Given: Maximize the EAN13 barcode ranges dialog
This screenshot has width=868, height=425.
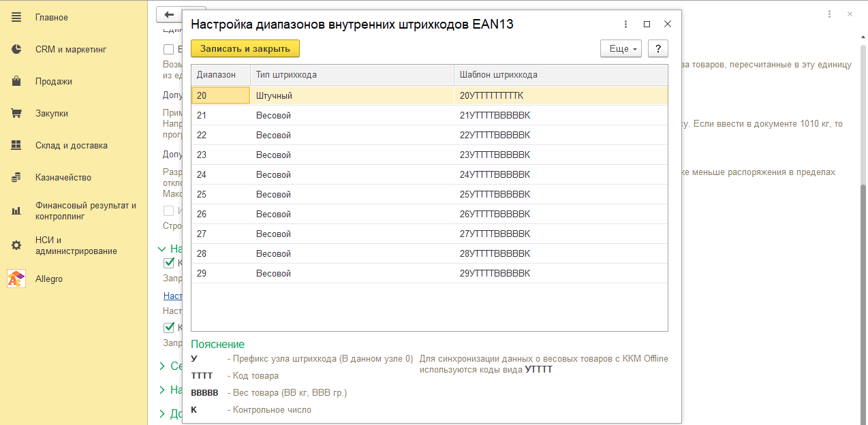Looking at the screenshot, I should (x=647, y=24).
